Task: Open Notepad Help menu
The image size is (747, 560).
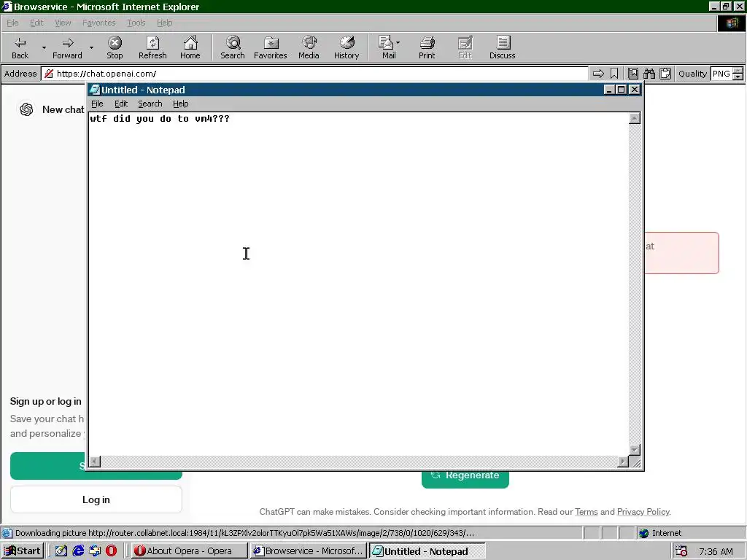Action: click(x=181, y=104)
